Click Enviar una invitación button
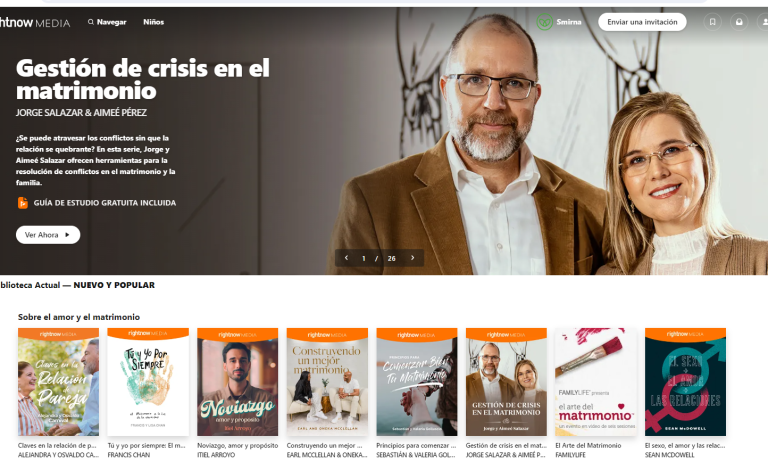 [642, 22]
